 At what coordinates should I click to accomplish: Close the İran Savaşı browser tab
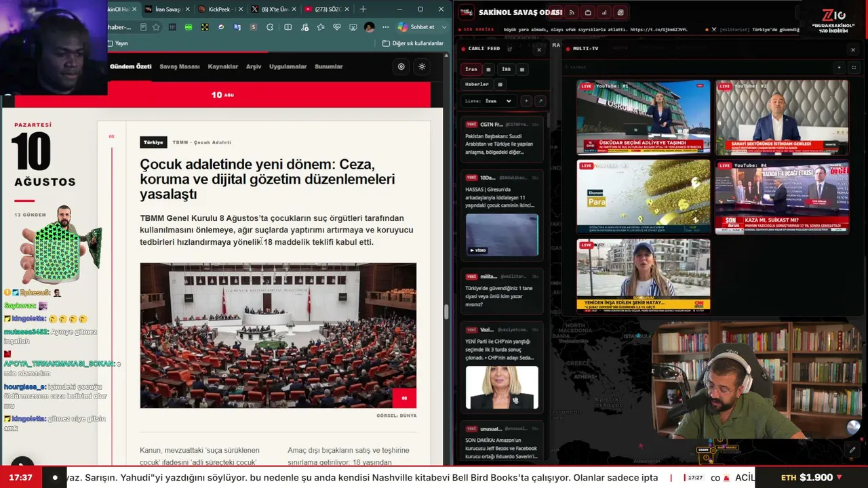pyautogui.click(x=186, y=9)
